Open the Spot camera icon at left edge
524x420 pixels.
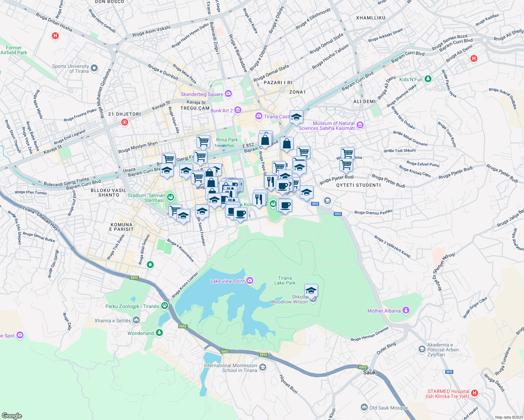pos(20,335)
